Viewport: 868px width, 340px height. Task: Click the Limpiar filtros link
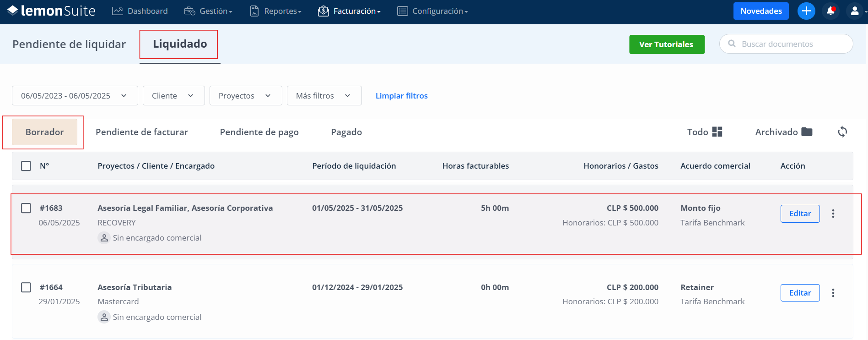pos(402,96)
